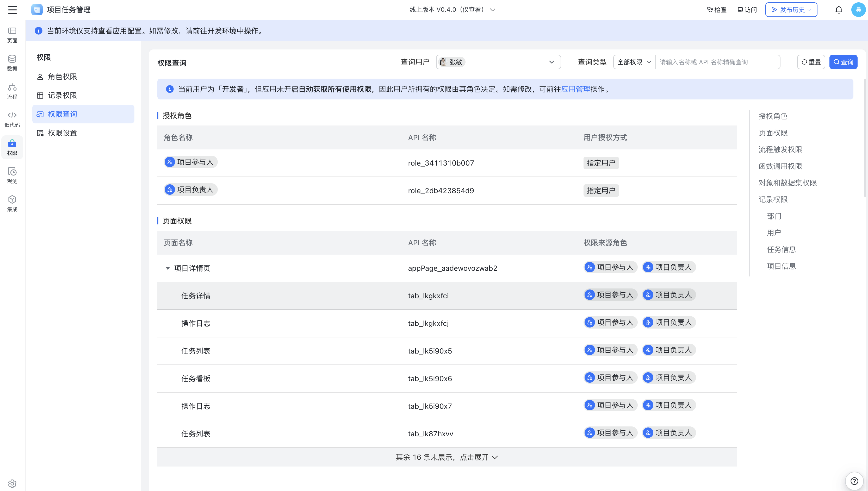The width and height of the screenshot is (868, 491).
Task: Open the version selector 线上版本 V0.4.0
Action: point(452,10)
